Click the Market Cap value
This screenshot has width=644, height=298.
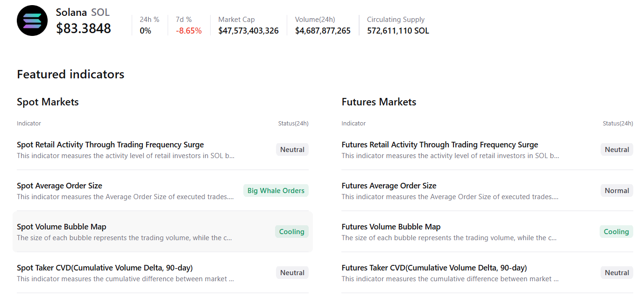tap(248, 31)
